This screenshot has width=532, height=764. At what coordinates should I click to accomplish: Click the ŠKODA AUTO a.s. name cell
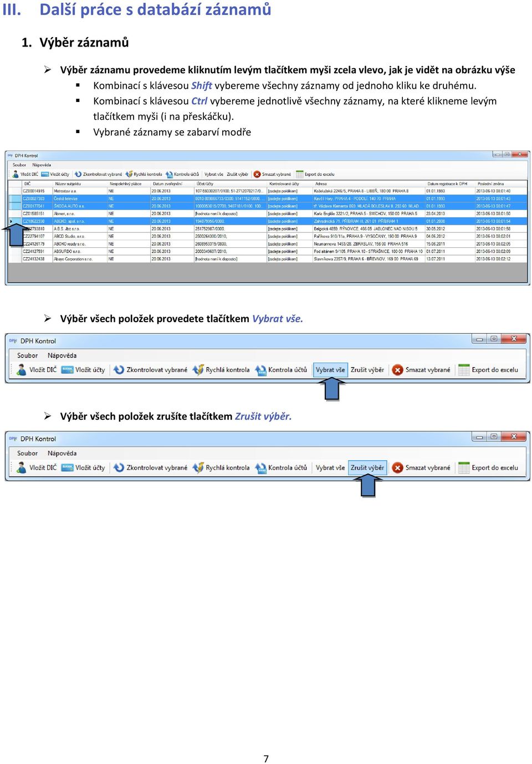pos(80,206)
